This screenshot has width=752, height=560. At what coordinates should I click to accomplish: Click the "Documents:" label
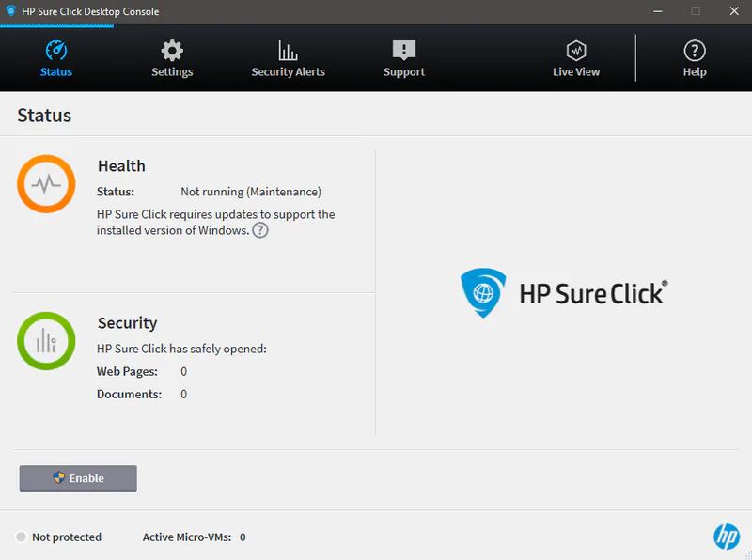click(130, 394)
